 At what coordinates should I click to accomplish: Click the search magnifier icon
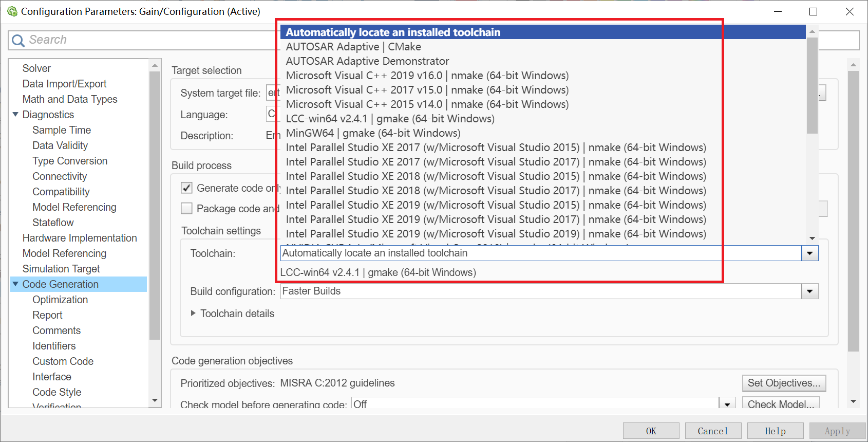pyautogui.click(x=18, y=41)
